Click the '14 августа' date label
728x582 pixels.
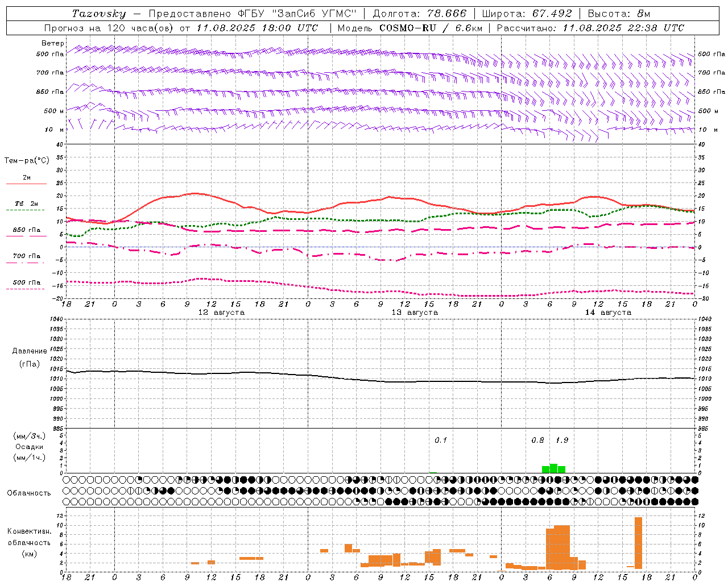coord(608,313)
